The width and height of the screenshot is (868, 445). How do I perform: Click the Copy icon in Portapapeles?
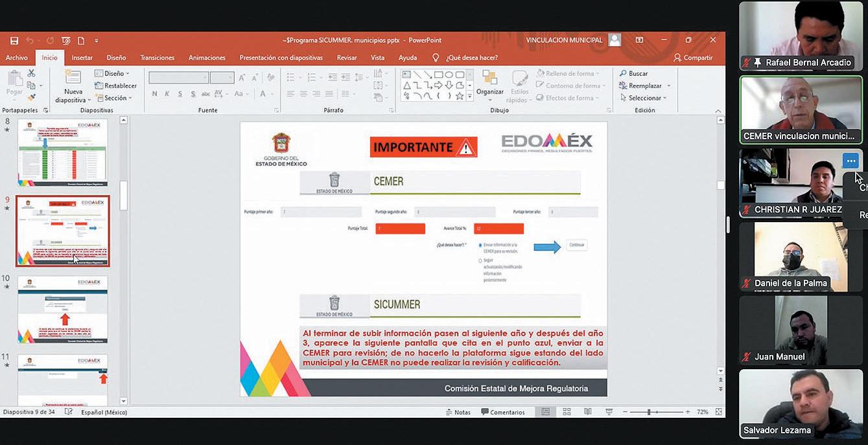pyautogui.click(x=31, y=85)
